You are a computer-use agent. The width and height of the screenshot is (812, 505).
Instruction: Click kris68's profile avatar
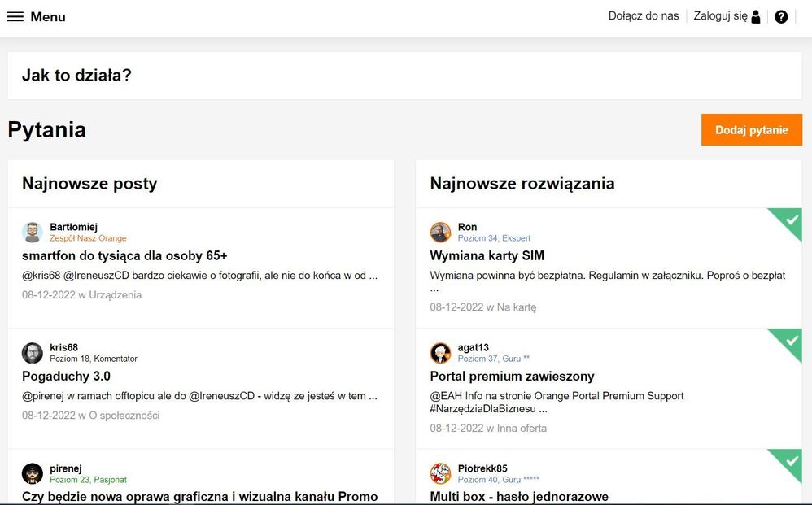coord(33,353)
